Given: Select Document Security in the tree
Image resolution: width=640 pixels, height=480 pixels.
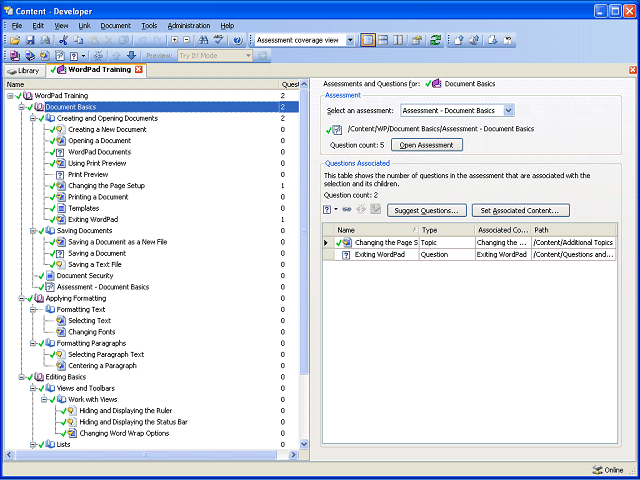Looking at the screenshot, I should [x=84, y=276].
